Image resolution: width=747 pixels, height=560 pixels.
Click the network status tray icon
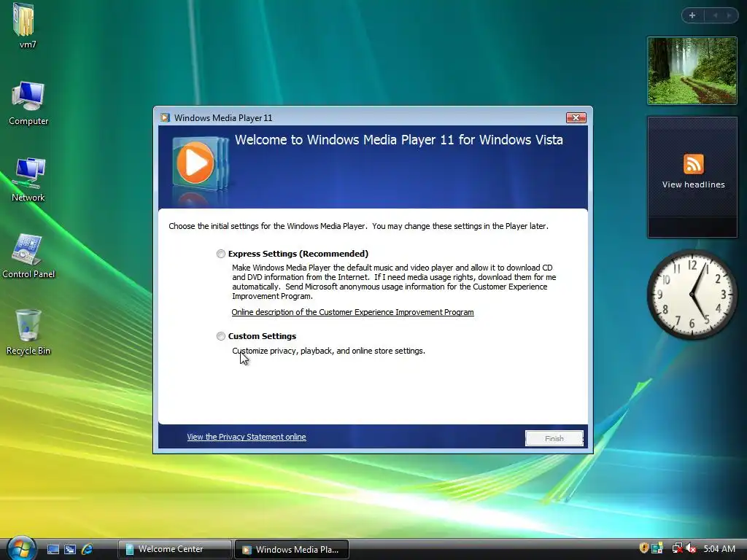pyautogui.click(x=676, y=548)
